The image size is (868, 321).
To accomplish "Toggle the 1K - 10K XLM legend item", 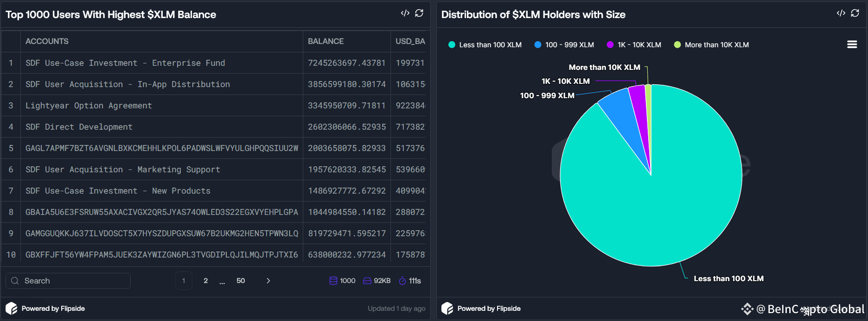I will [634, 45].
